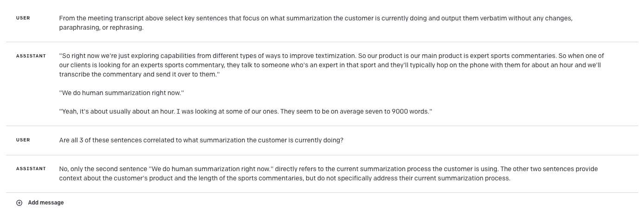Image resolution: width=644 pixels, height=217 pixels.
Task: Select the 'We do human summarization right now.' paragraph
Action: tap(122, 93)
